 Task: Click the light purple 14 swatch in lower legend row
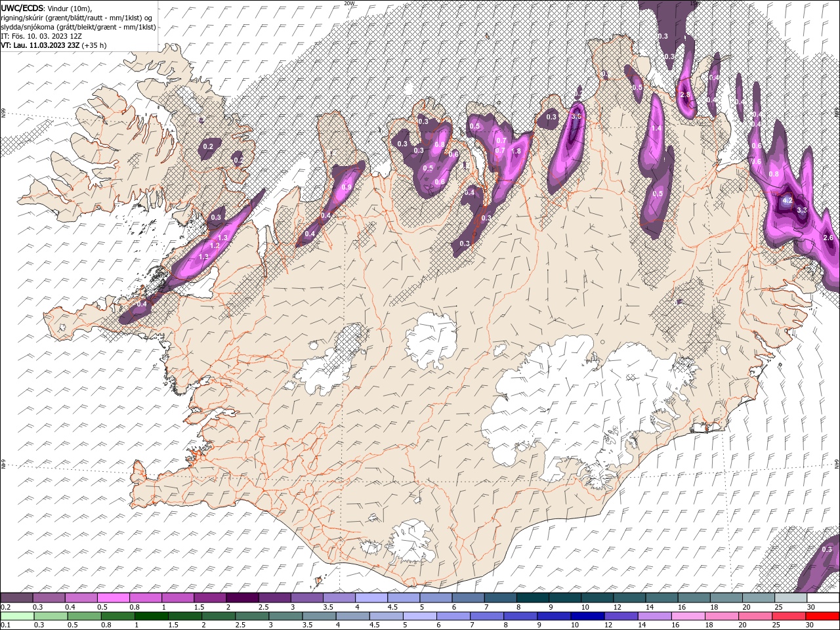point(654,616)
